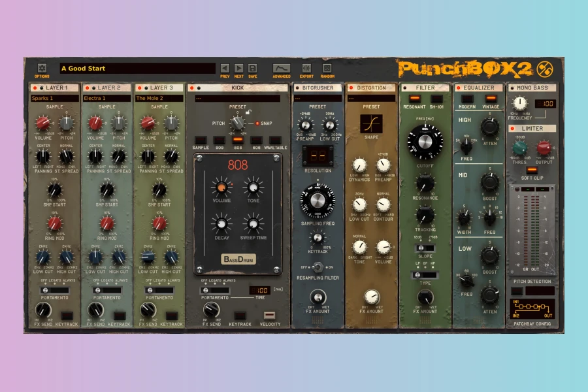The image size is (588, 392).
Task: Go to next preset with Next arrow
Action: click(x=238, y=68)
